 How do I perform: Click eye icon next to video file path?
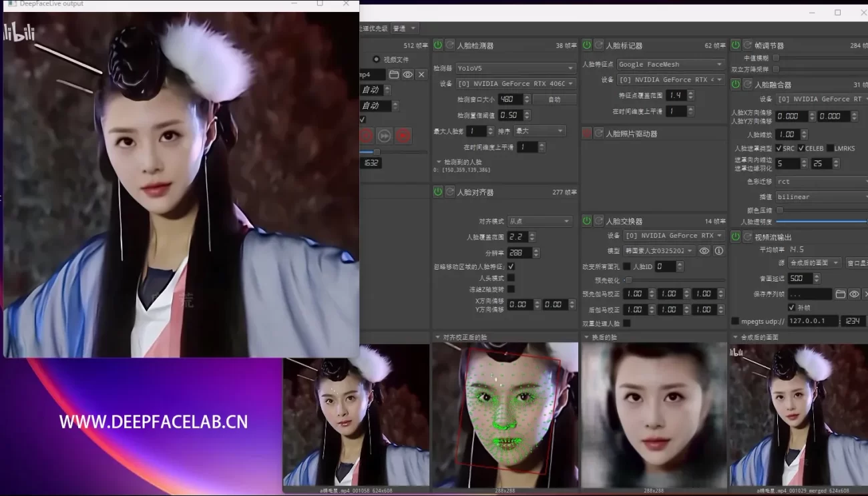pyautogui.click(x=407, y=75)
